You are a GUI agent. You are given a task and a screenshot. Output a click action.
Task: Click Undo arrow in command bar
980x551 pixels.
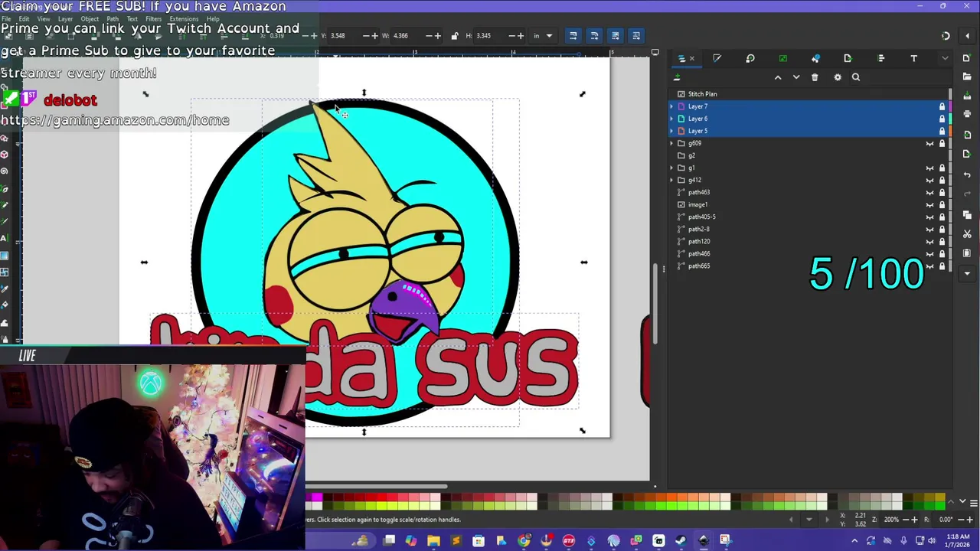pos(967,175)
